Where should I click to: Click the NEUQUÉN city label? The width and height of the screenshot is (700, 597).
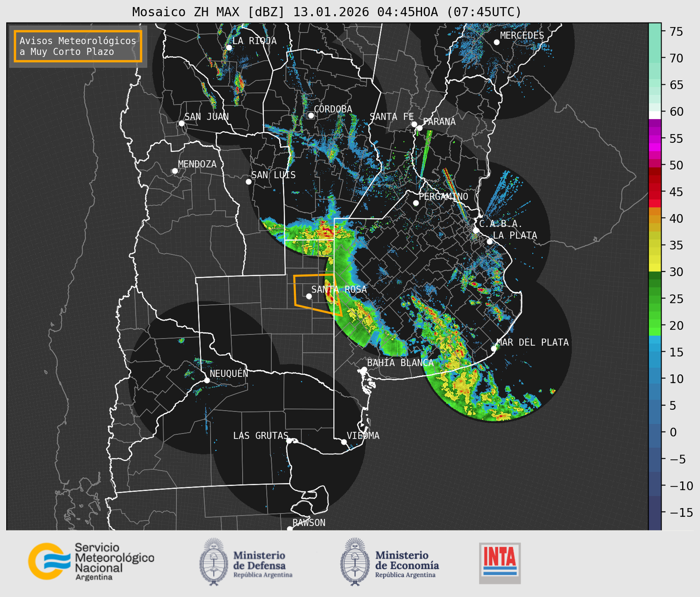tap(229, 373)
